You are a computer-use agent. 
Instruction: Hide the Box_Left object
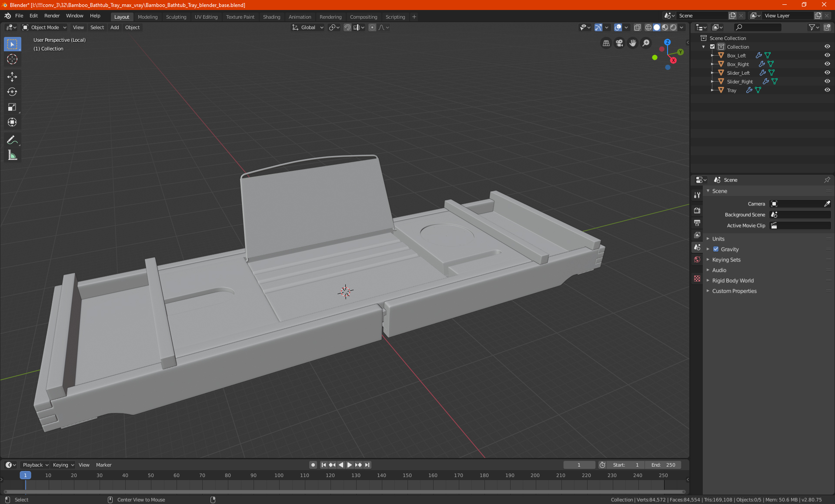(x=827, y=55)
